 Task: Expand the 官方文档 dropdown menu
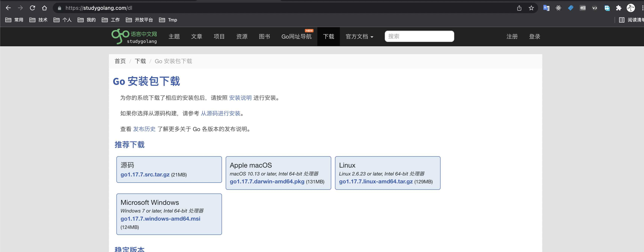tap(359, 37)
